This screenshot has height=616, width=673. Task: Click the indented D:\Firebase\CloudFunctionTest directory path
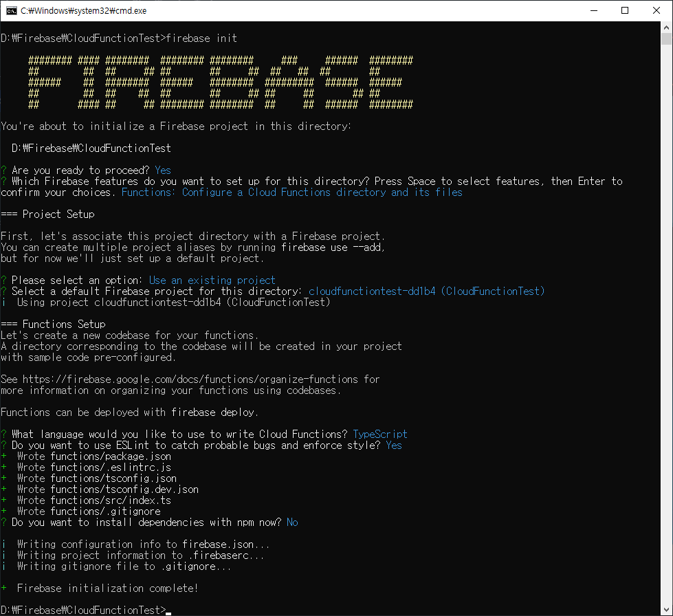click(x=91, y=148)
